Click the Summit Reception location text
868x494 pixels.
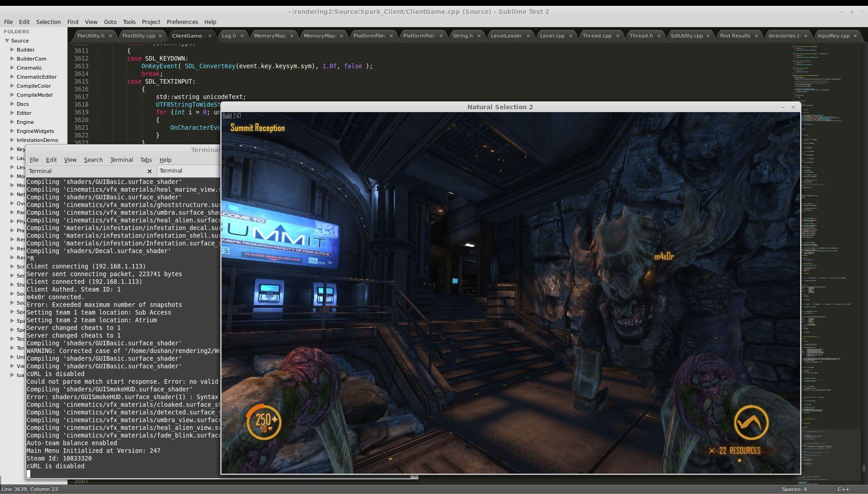coord(258,128)
